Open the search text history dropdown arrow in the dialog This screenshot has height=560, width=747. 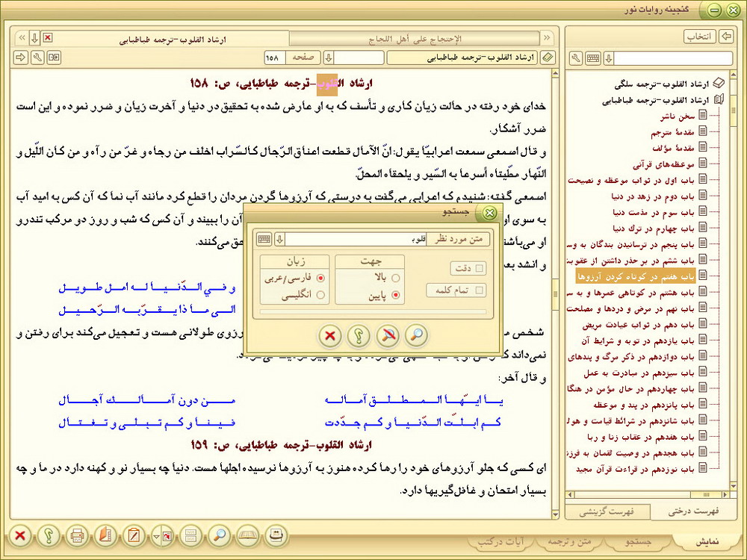(x=279, y=239)
